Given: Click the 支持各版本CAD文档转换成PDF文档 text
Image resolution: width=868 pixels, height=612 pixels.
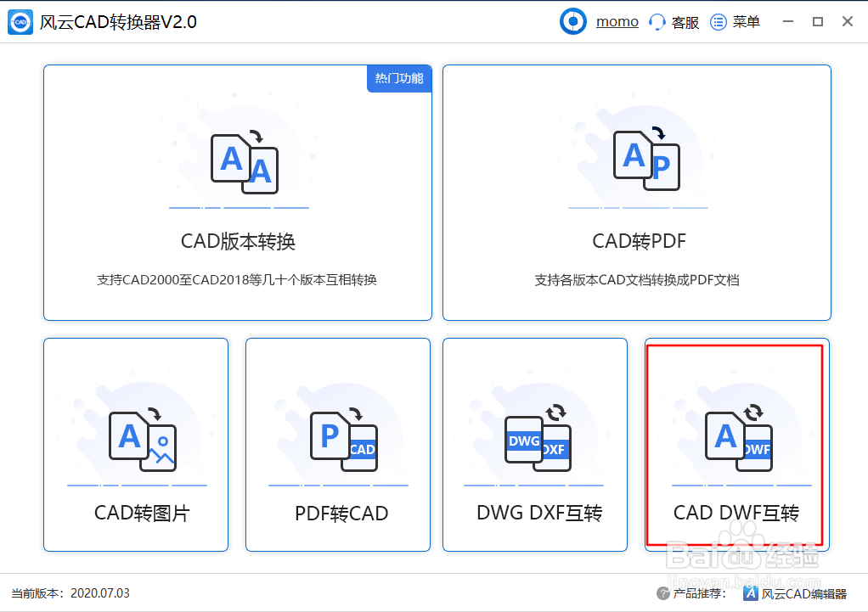Looking at the screenshot, I should [637, 280].
